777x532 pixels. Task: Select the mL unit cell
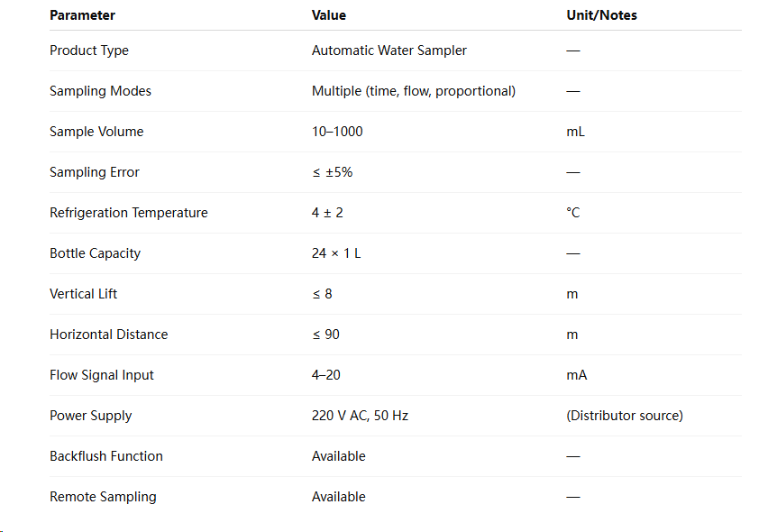(575, 132)
